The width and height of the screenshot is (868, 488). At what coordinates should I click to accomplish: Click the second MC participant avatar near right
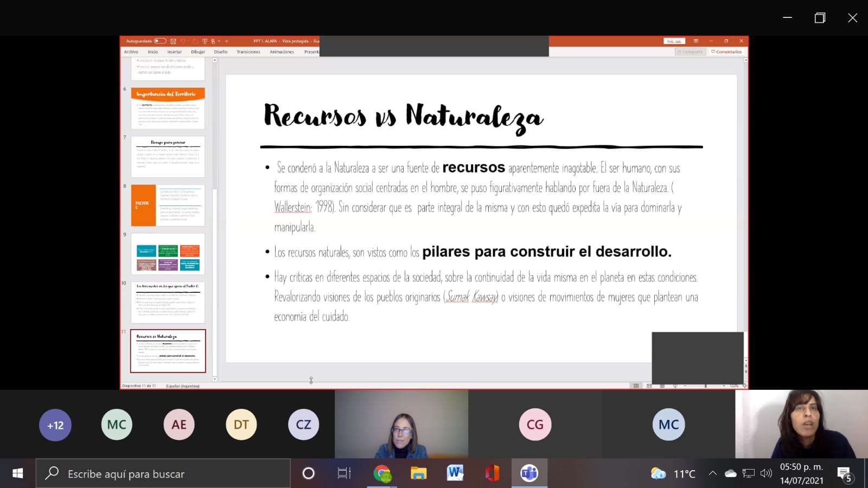tap(669, 425)
